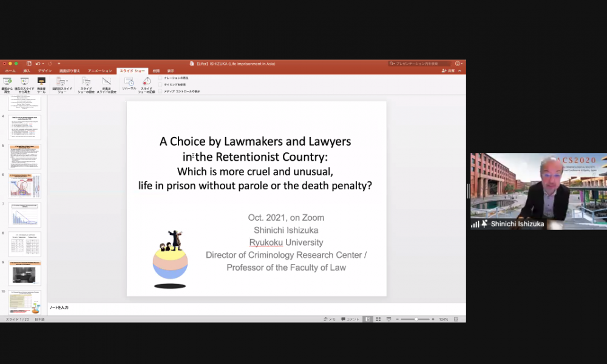Click the undo arrow icon
The height and width of the screenshot is (364, 607).
click(x=38, y=64)
